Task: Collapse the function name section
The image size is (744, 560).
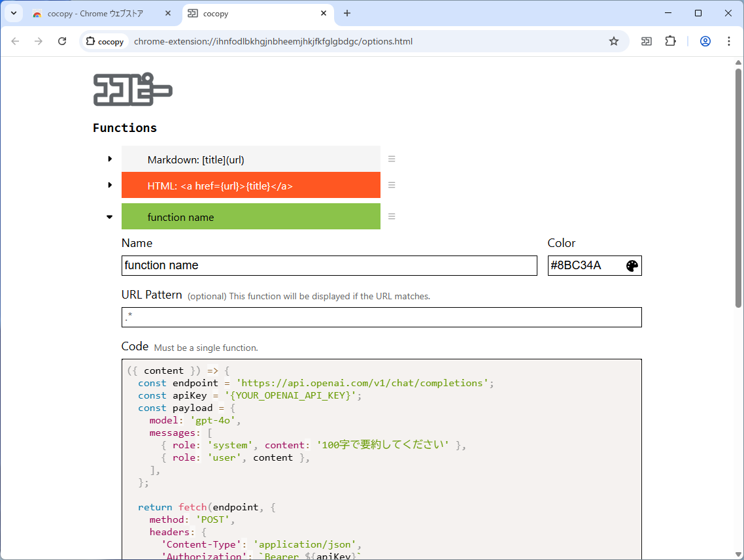Action: tap(110, 217)
